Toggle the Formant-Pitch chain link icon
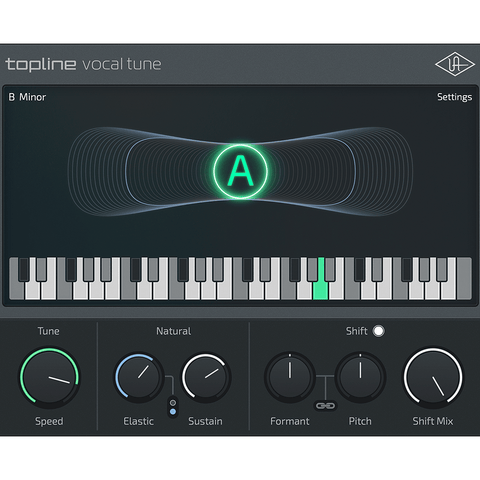The image size is (480, 480). (325, 406)
